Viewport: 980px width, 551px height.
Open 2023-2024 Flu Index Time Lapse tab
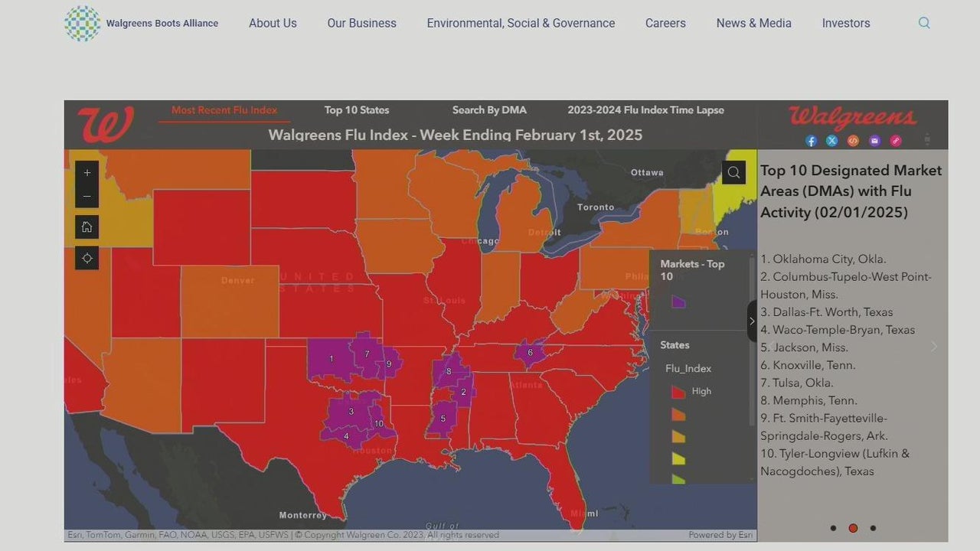pos(645,110)
